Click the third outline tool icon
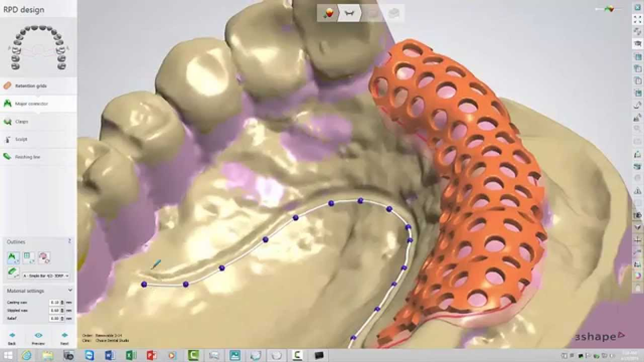644x362 pixels. [x=44, y=257]
